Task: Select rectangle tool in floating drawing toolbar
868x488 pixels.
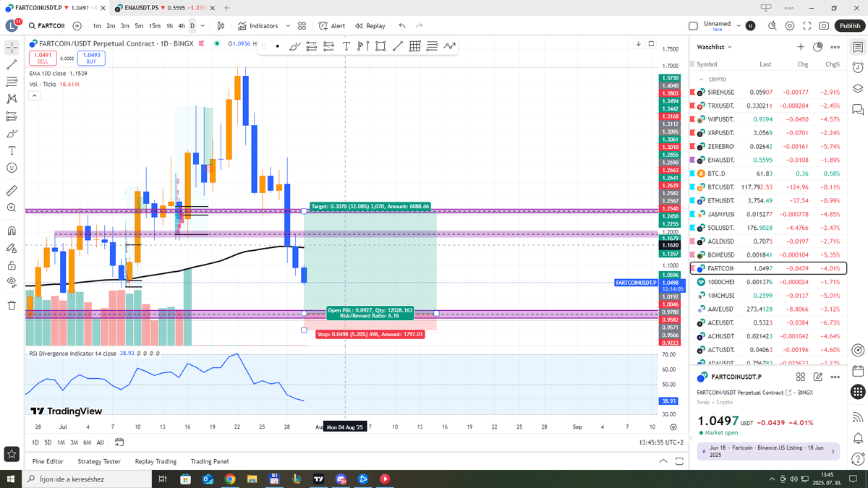Action: (x=380, y=46)
